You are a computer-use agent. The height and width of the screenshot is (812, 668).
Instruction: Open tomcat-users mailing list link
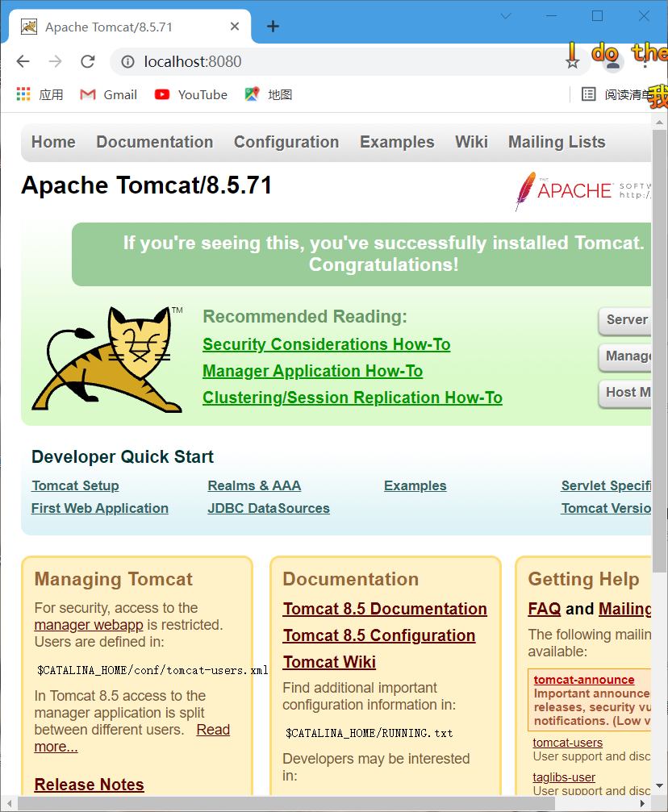[567, 743]
